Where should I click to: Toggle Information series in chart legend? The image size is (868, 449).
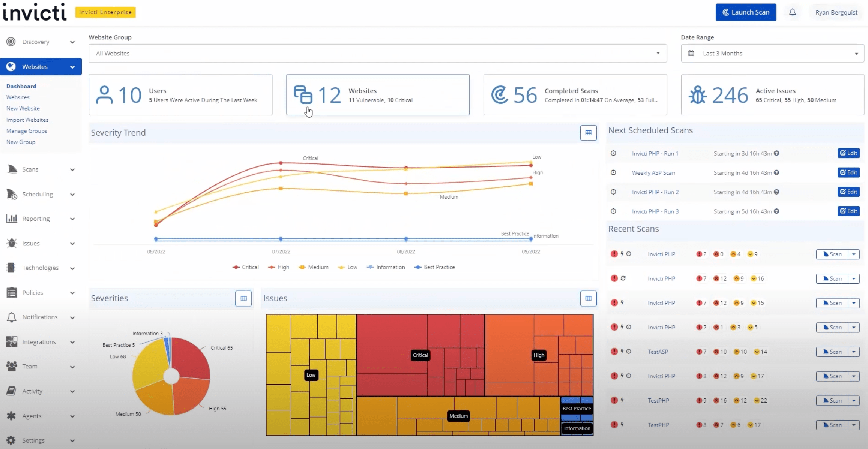point(386,267)
